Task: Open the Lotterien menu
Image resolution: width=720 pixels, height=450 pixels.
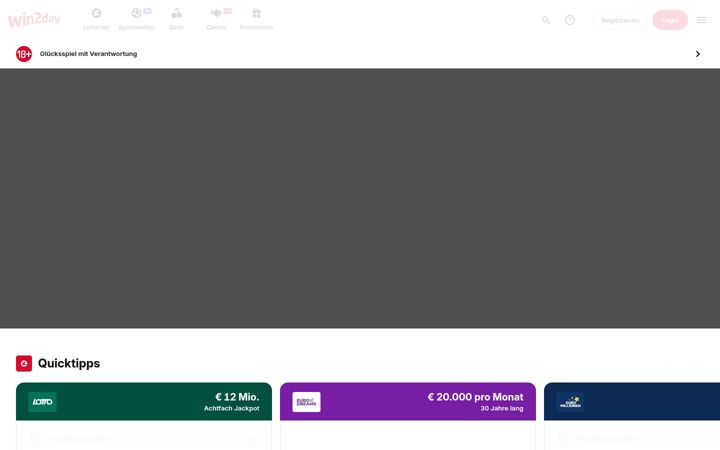Action: pyautogui.click(x=96, y=20)
